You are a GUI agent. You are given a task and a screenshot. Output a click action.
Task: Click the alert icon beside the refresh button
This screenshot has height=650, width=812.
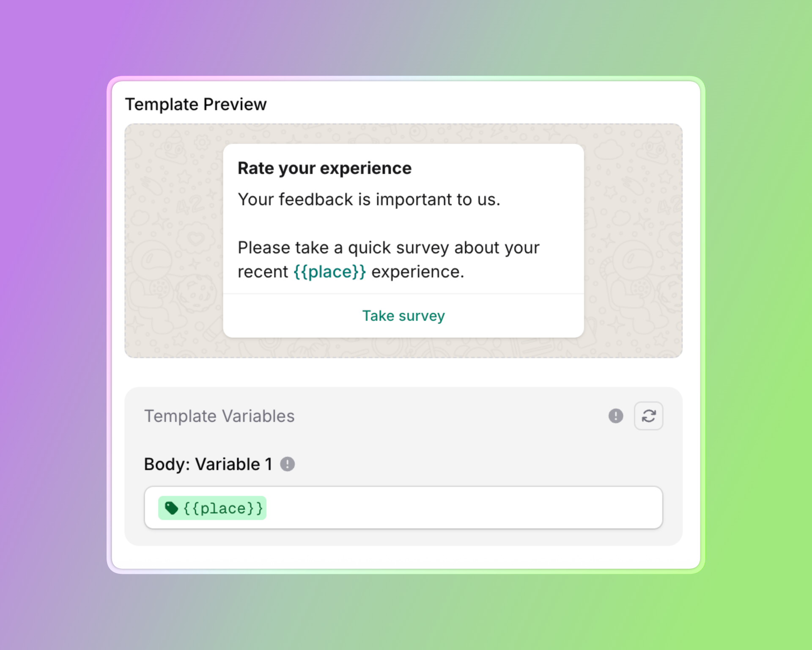pos(616,416)
